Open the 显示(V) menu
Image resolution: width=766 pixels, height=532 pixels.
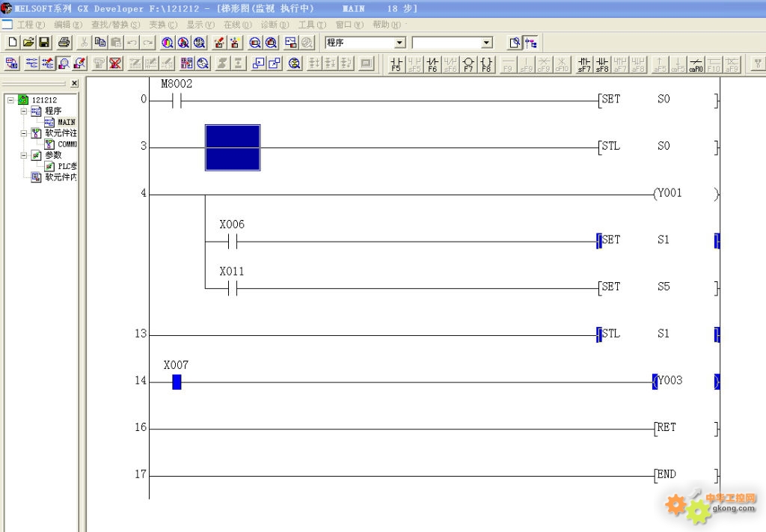coord(200,25)
